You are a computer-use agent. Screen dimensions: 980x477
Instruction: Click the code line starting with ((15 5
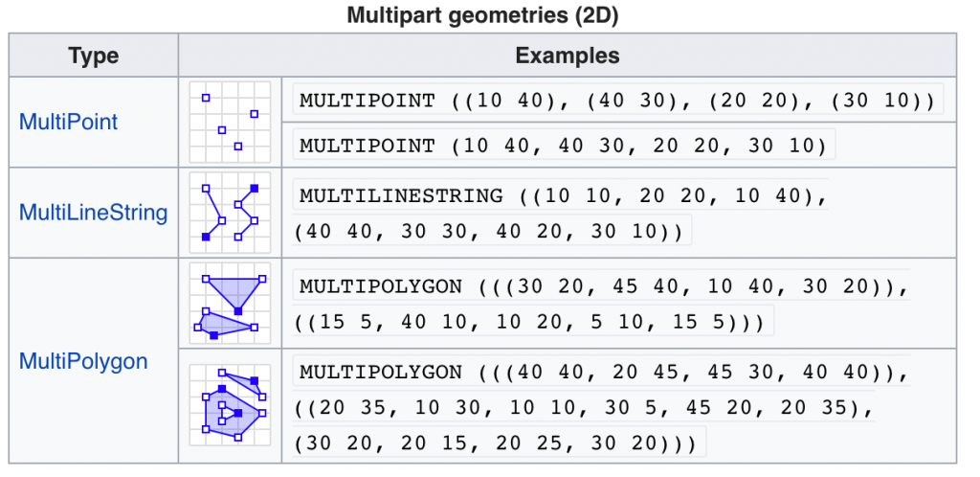(x=533, y=323)
